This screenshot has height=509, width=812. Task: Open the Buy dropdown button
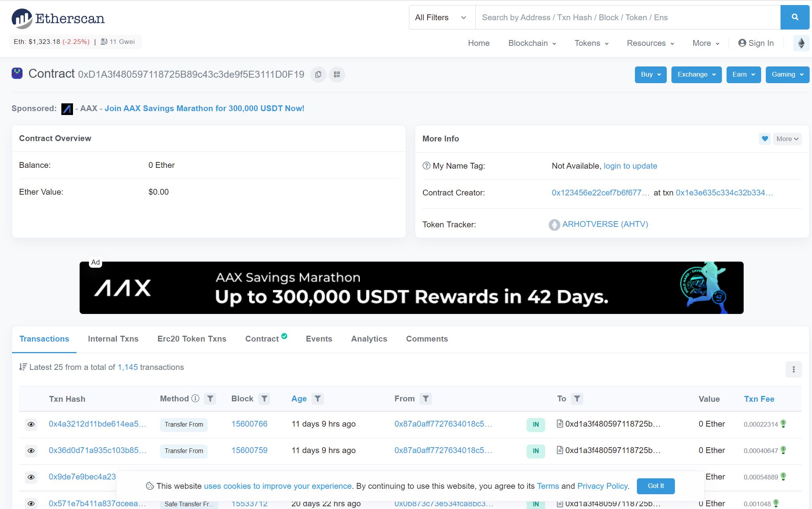(650, 75)
